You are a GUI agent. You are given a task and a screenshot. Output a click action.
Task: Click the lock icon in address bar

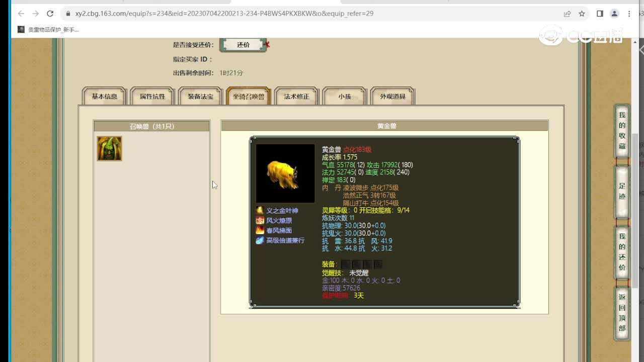coord(67,14)
